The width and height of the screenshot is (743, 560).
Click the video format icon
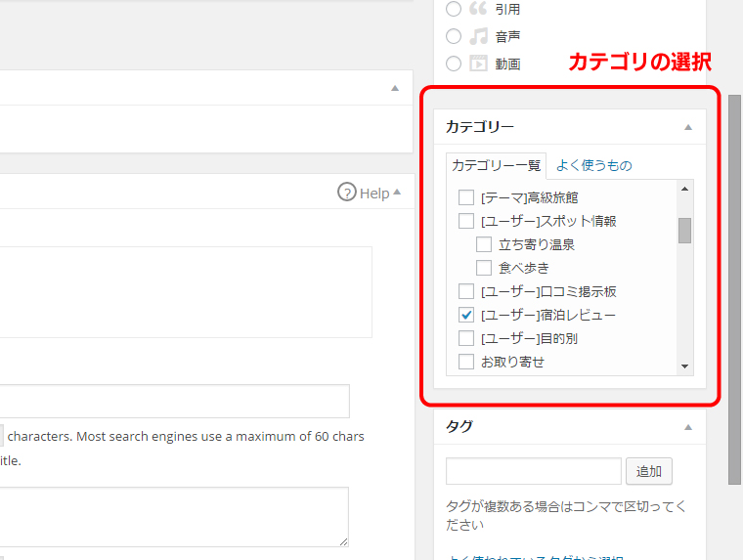click(x=478, y=64)
